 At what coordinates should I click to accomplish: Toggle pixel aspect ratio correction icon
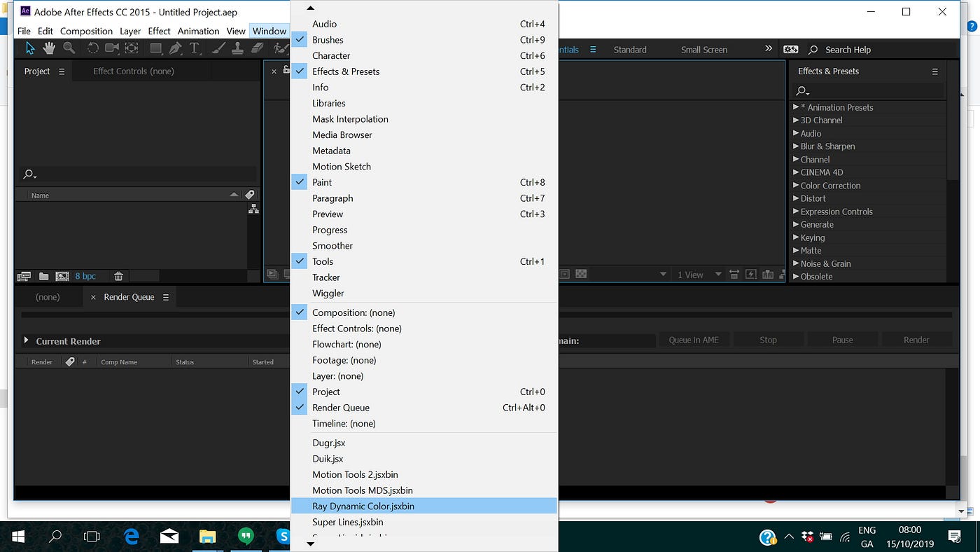(x=734, y=275)
